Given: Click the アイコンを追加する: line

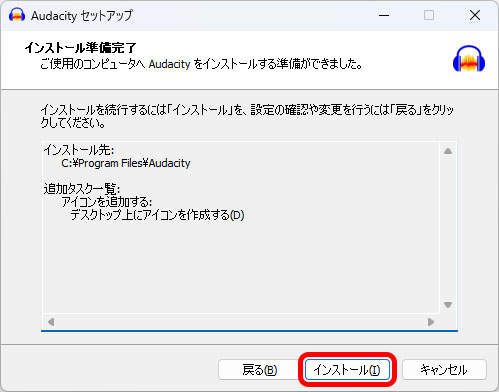Looking at the screenshot, I should pos(107,202).
